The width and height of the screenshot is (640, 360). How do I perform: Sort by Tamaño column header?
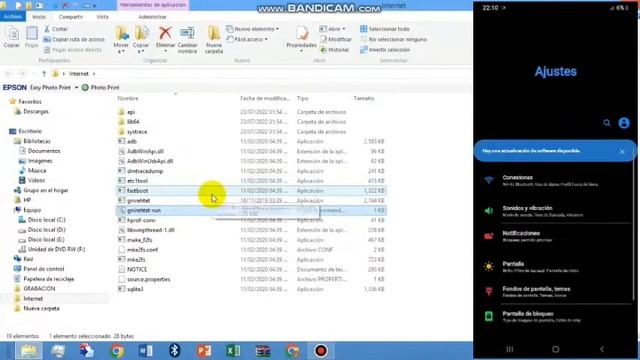(364, 98)
